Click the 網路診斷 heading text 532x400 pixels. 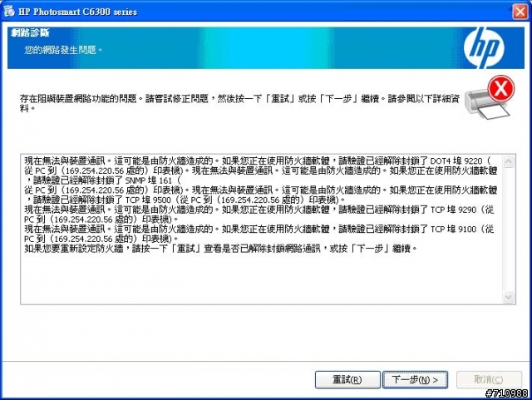coord(30,33)
